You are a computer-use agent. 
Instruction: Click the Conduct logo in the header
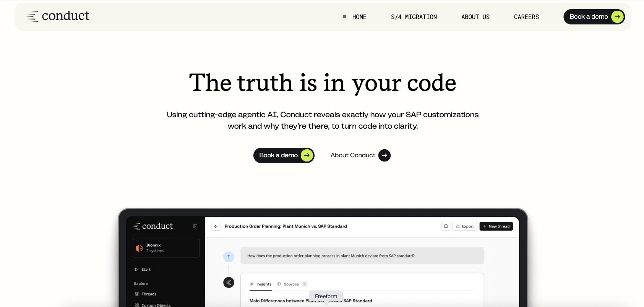[58, 16]
